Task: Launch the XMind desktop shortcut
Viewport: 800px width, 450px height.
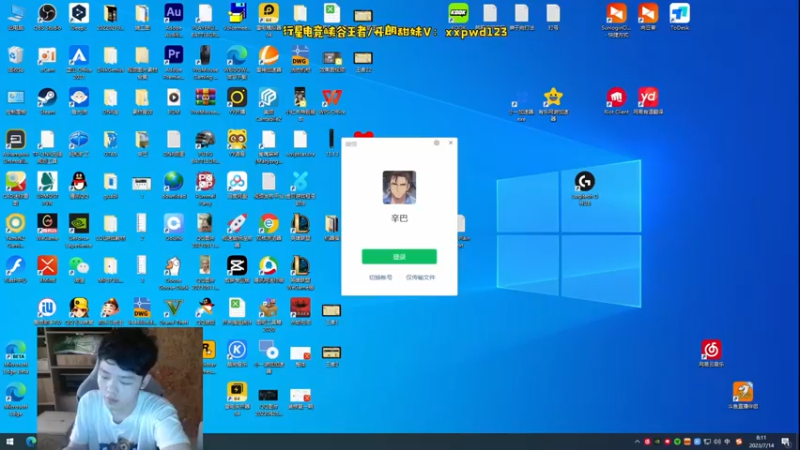Action: click(x=47, y=266)
